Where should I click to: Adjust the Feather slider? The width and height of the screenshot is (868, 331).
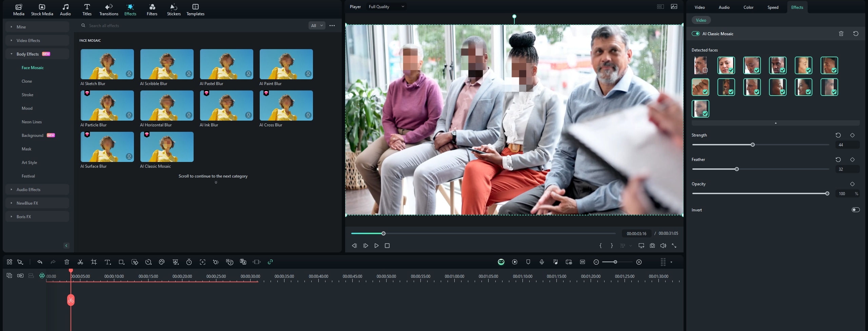(x=736, y=169)
